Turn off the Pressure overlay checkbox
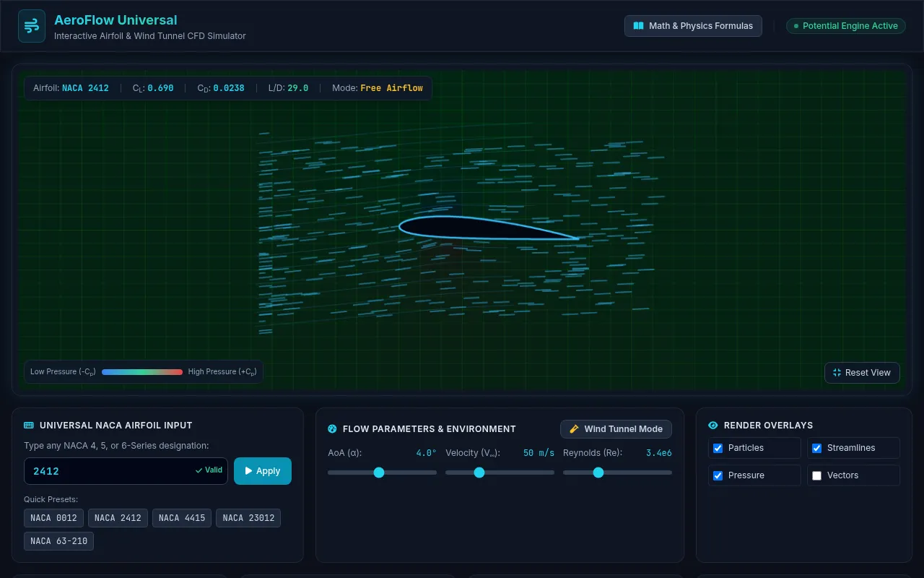This screenshot has height=578, width=924. (x=718, y=475)
